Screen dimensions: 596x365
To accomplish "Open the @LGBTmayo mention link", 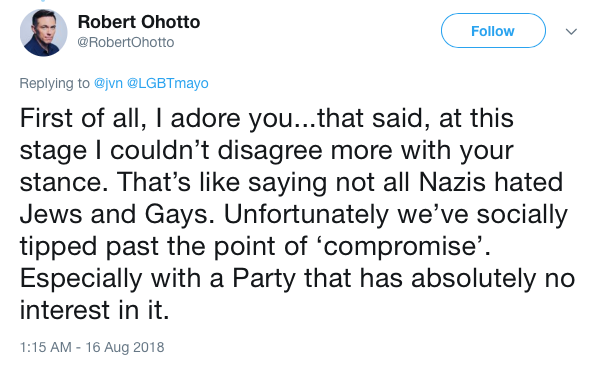I will (x=168, y=83).
